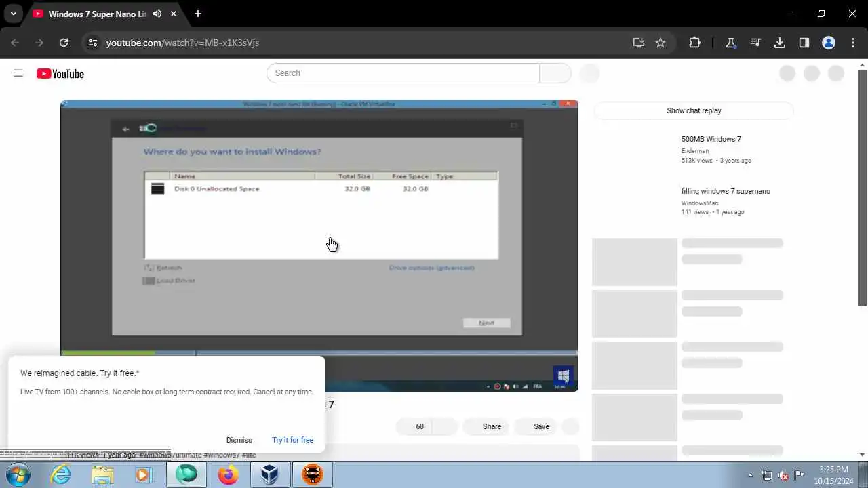Dismiss the cable TV promotion
This screenshot has height=488, width=868.
239,440
